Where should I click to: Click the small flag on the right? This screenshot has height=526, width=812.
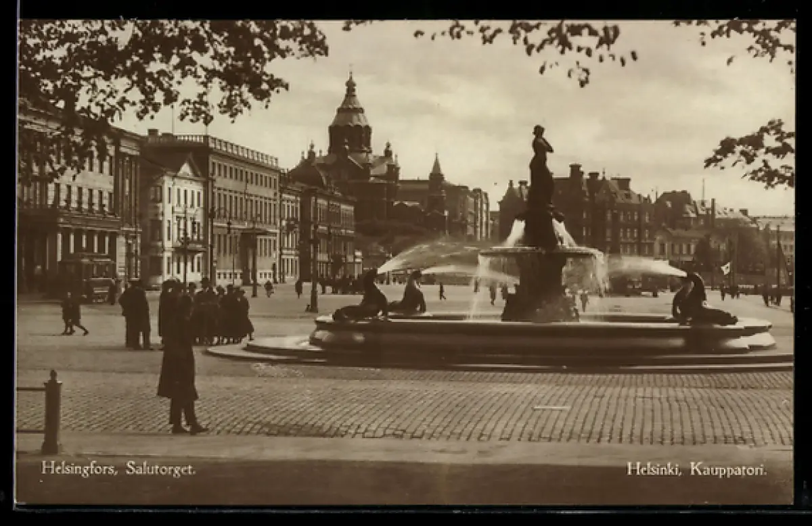coord(725,268)
